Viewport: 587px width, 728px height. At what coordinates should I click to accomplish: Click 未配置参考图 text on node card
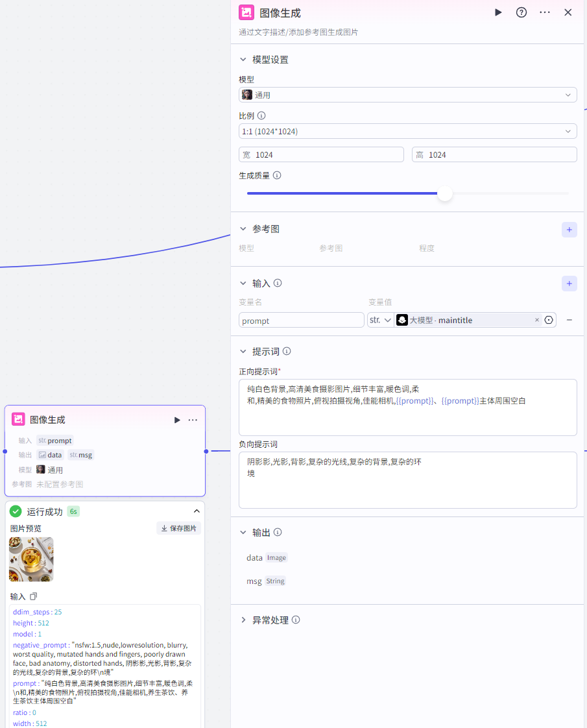pos(60,485)
